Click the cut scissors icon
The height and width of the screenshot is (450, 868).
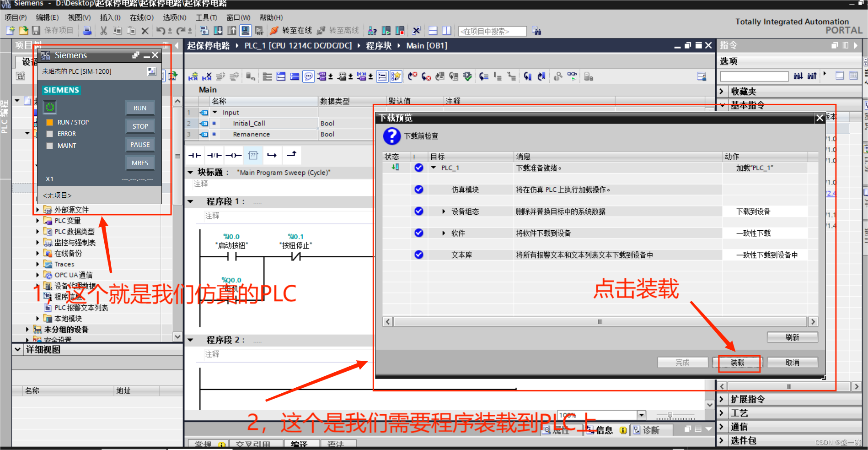tap(104, 31)
